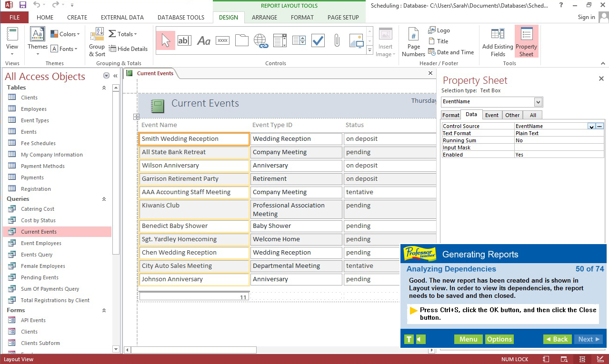The height and width of the screenshot is (364, 609).
Task: Collapse the Queries group in navigation pane
Action: [104, 199]
